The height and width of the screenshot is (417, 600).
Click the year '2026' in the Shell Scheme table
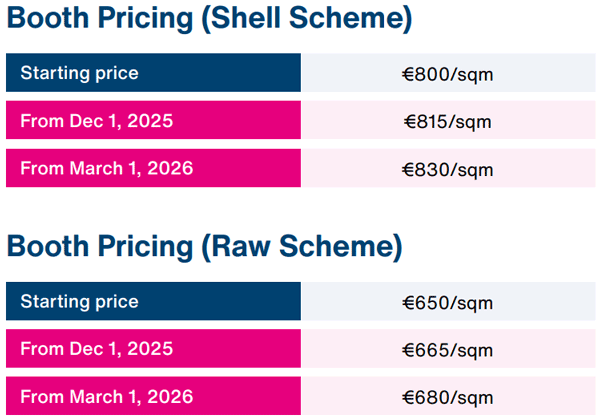pos(170,168)
